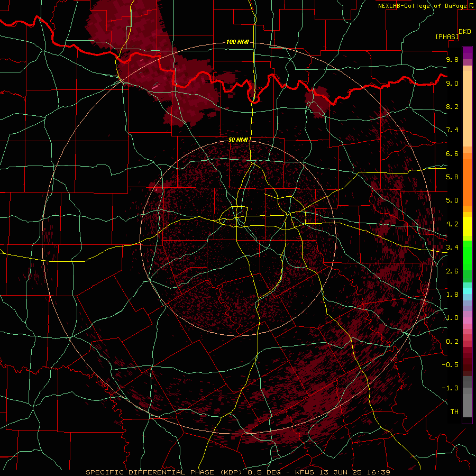This screenshot has width=476, height=476.
Task: Click the 5.8 scale value
Action: click(x=452, y=177)
